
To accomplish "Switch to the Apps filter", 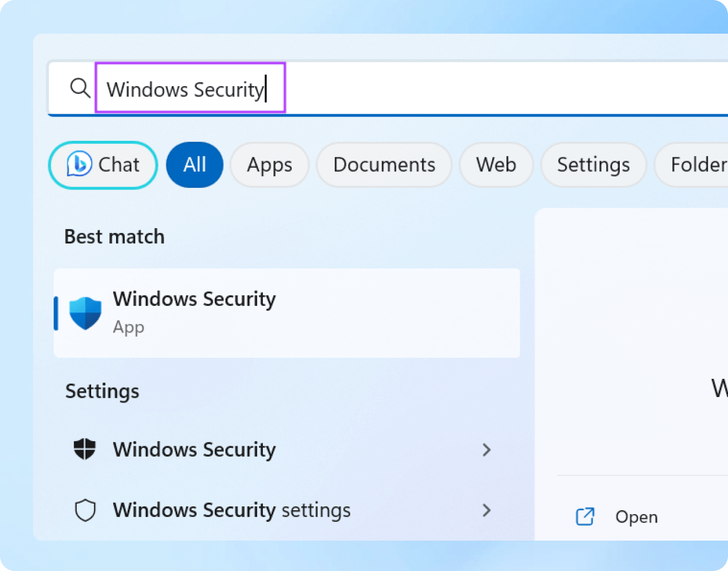I will [269, 165].
